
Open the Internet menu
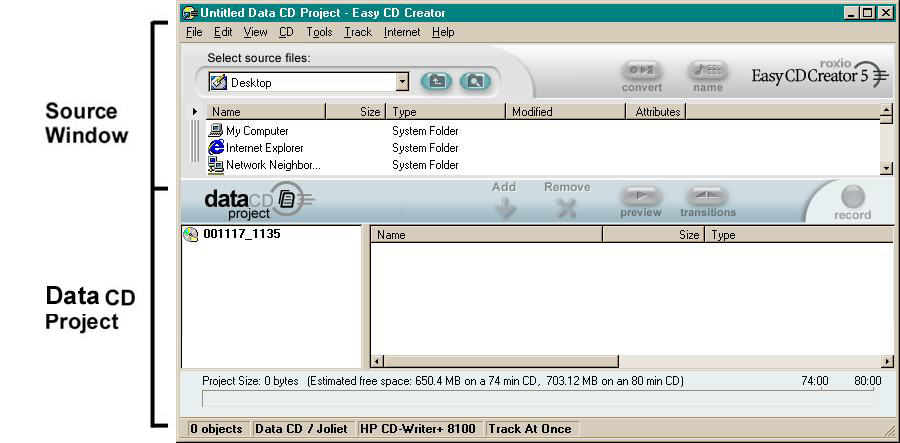(402, 32)
